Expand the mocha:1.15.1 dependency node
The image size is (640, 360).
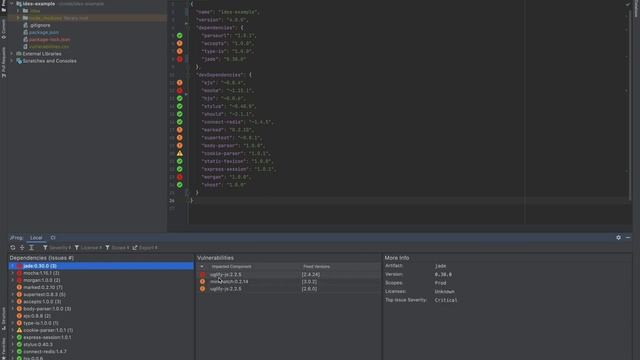(13, 273)
